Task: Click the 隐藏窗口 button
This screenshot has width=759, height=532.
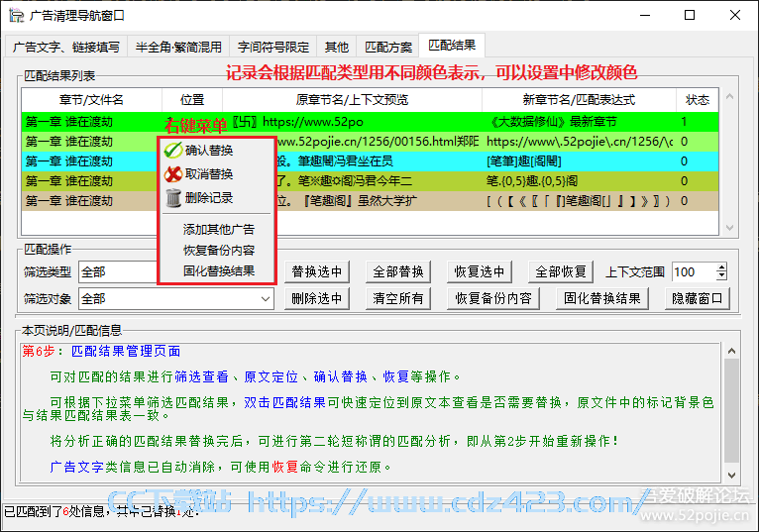Action: 697,298
